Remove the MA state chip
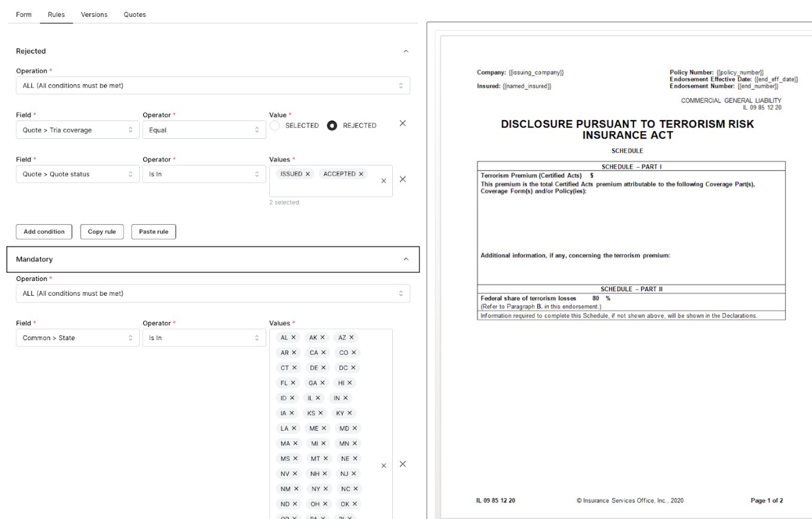 click(295, 443)
